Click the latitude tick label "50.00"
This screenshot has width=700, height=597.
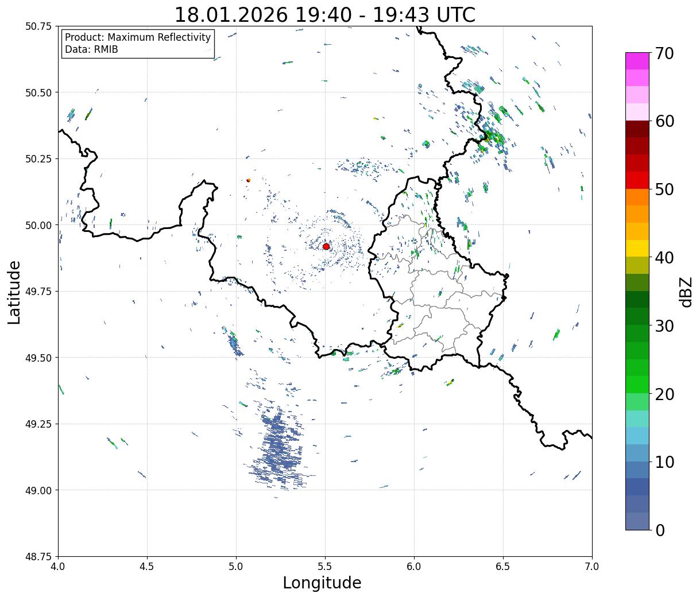click(38, 225)
